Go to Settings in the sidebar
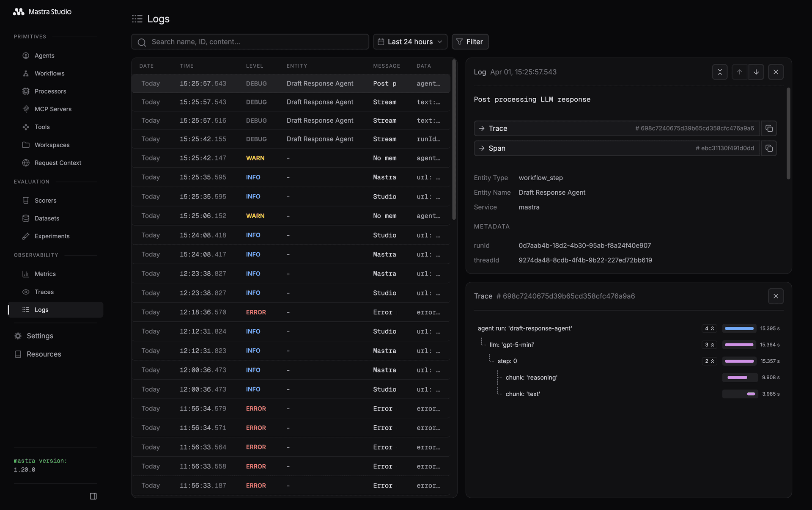 click(40, 336)
